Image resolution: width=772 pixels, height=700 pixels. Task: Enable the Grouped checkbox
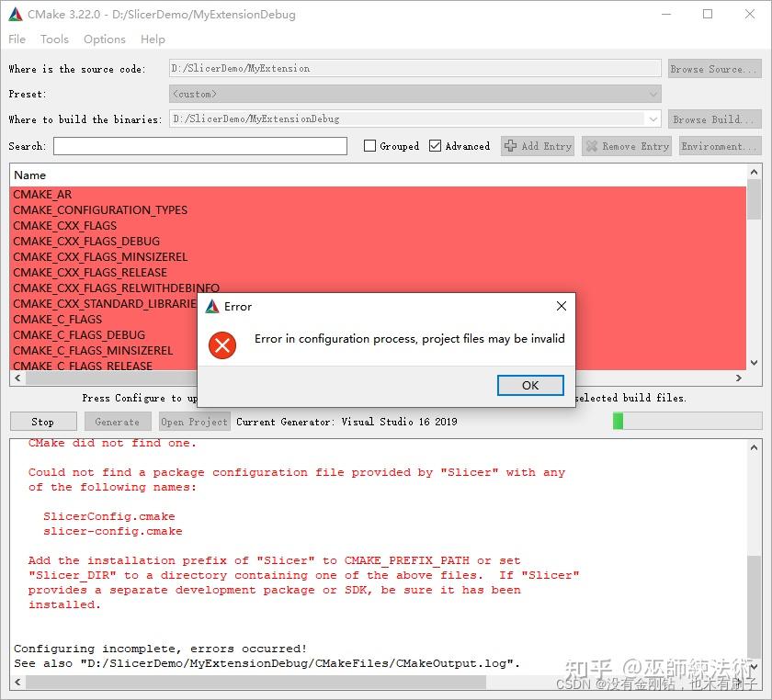[x=369, y=146]
